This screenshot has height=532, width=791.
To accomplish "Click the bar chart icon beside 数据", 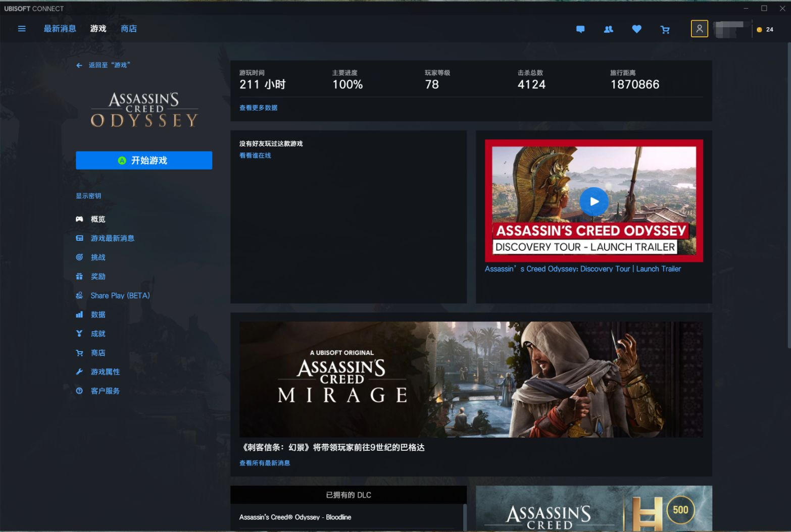I will (x=79, y=314).
